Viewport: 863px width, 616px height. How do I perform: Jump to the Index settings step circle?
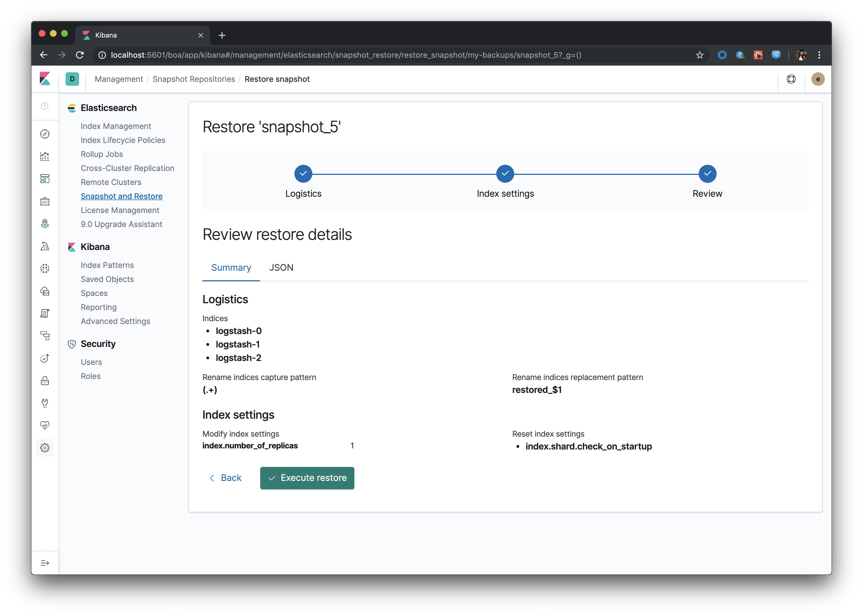[x=505, y=174]
